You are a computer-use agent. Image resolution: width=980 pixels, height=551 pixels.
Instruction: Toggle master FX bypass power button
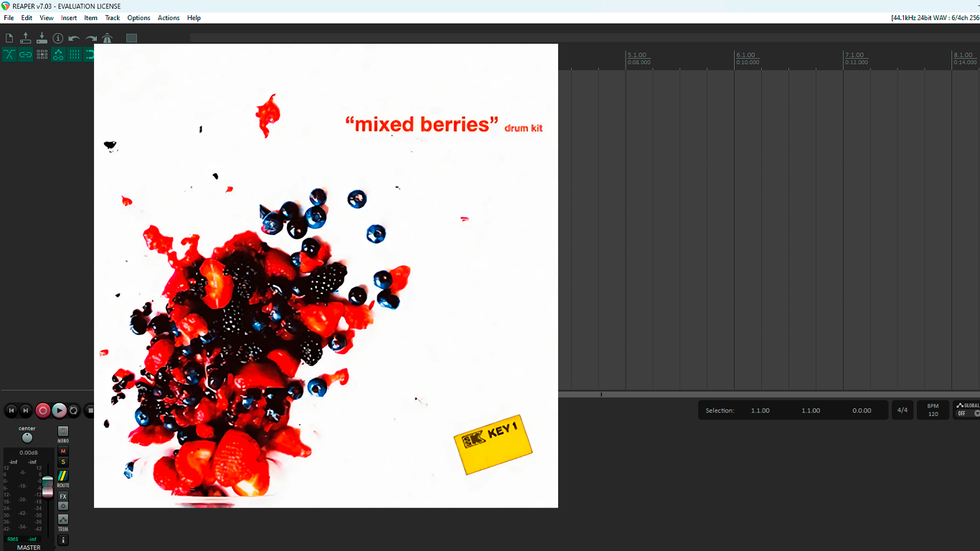(63, 506)
